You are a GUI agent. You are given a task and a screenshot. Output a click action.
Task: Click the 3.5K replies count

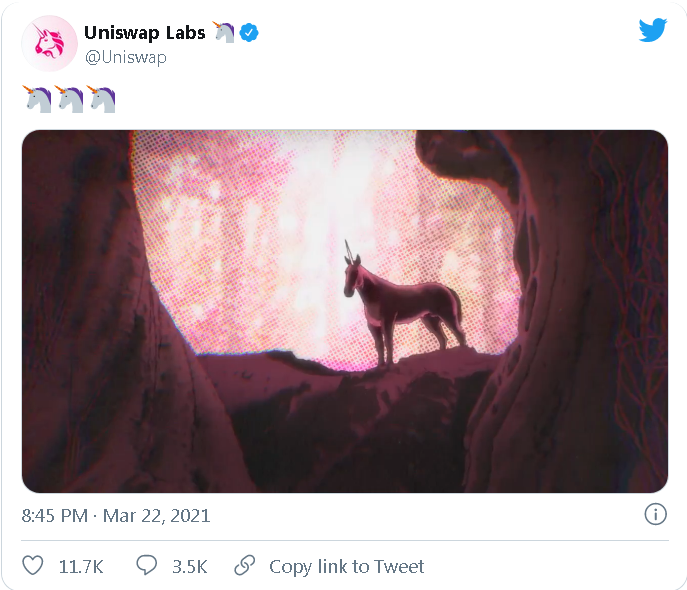pos(190,567)
